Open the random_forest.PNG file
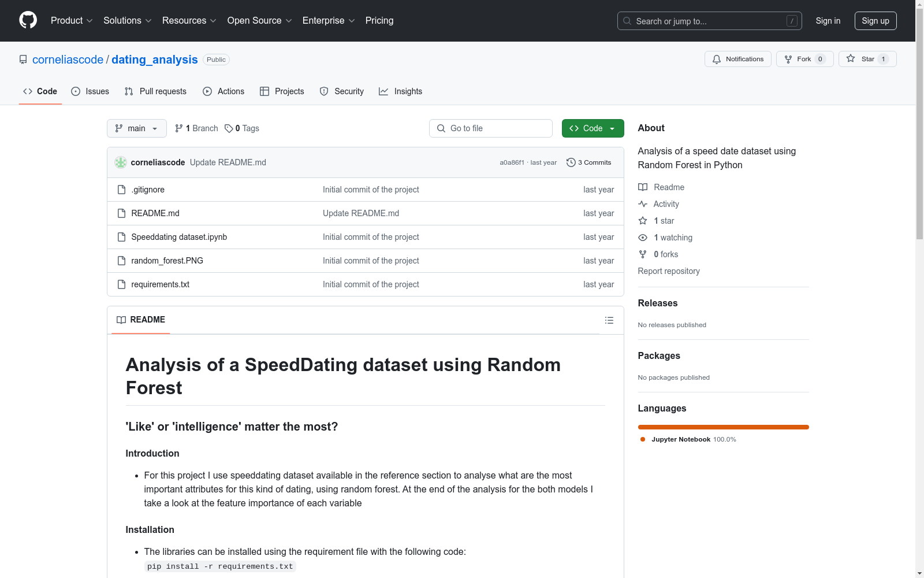This screenshot has width=924, height=578. point(167,261)
